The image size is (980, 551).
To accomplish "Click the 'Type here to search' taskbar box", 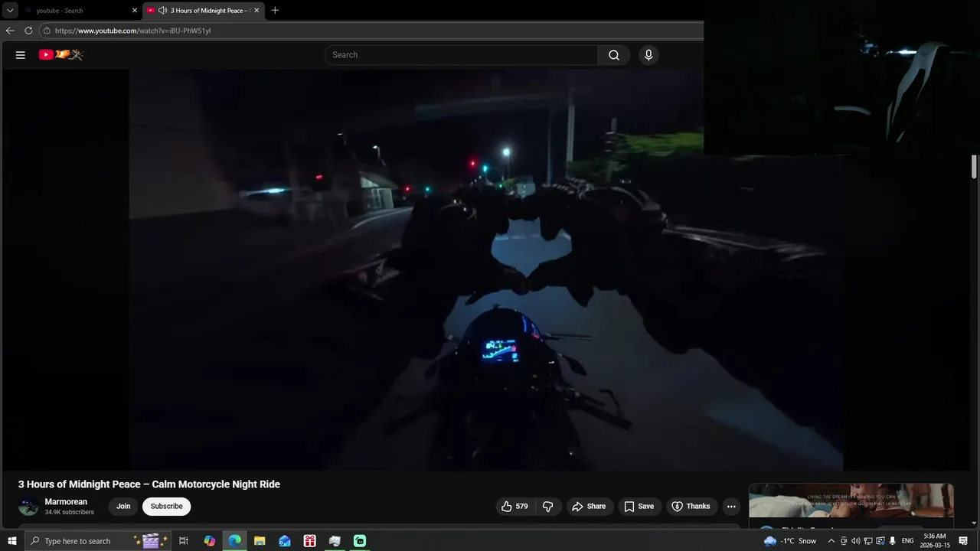I will pyautogui.click(x=99, y=541).
